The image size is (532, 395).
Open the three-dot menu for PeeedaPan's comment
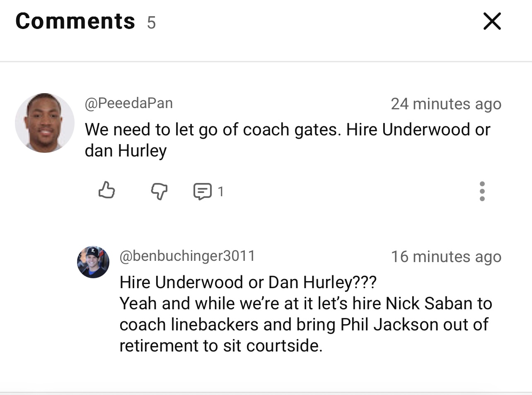point(482,191)
